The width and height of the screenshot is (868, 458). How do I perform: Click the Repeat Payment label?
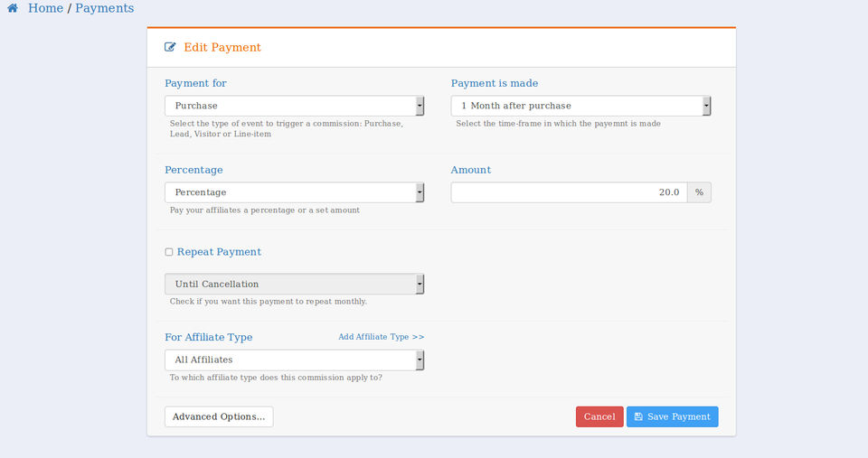[219, 252]
